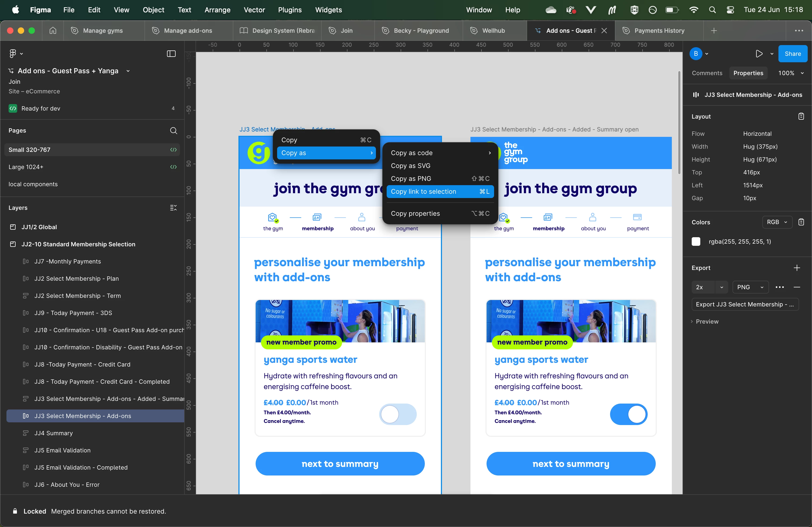
Task: Open new tab plus icon
Action: [714, 31]
